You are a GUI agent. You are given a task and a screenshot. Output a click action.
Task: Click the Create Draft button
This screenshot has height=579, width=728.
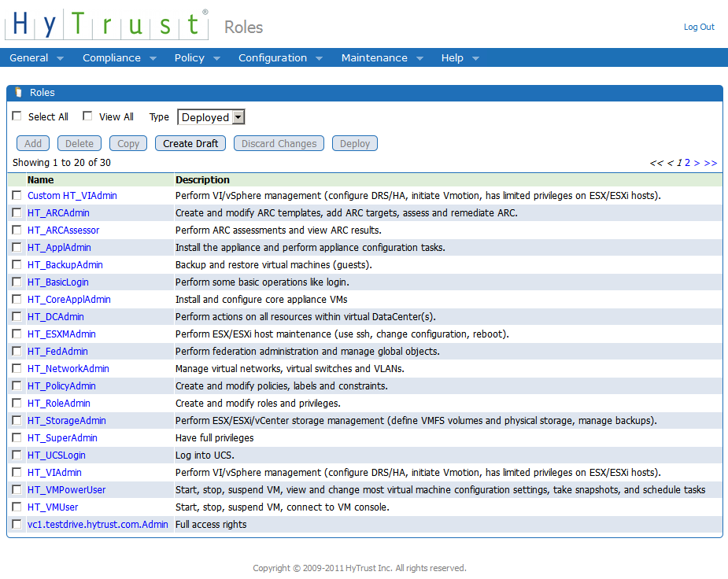coord(190,143)
